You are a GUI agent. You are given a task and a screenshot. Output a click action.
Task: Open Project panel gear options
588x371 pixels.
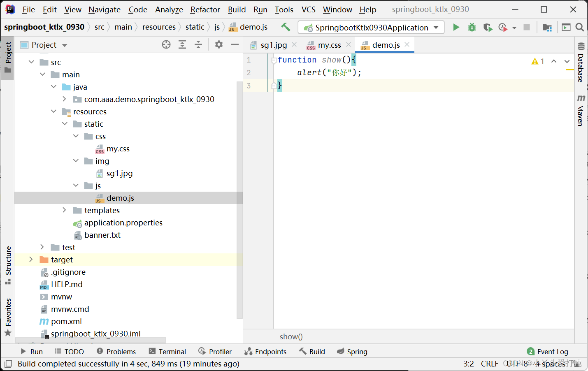pyautogui.click(x=219, y=44)
